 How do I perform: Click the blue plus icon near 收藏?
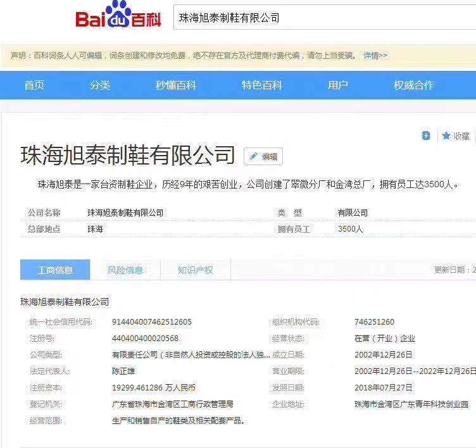(x=426, y=135)
